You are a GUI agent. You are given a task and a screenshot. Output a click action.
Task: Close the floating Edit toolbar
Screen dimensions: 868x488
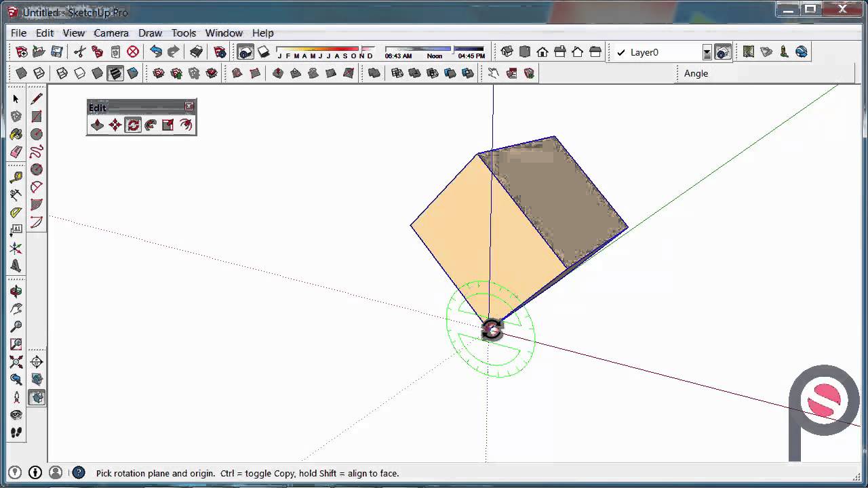point(189,106)
